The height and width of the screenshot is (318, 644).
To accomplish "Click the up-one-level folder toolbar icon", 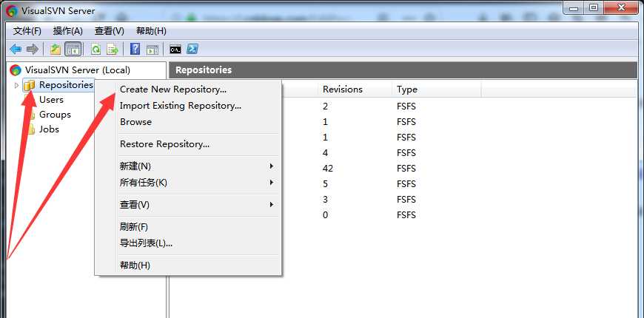I will point(56,50).
